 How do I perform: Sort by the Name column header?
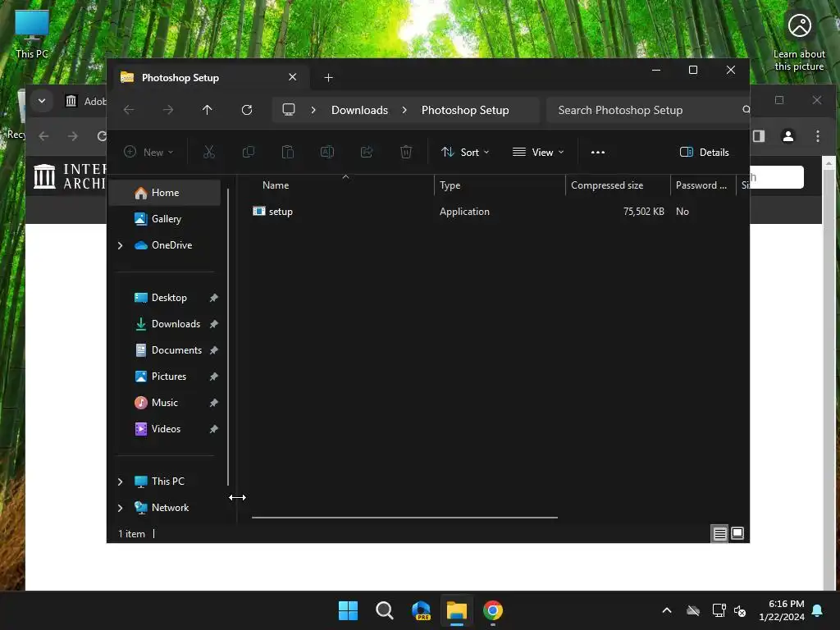(343, 185)
